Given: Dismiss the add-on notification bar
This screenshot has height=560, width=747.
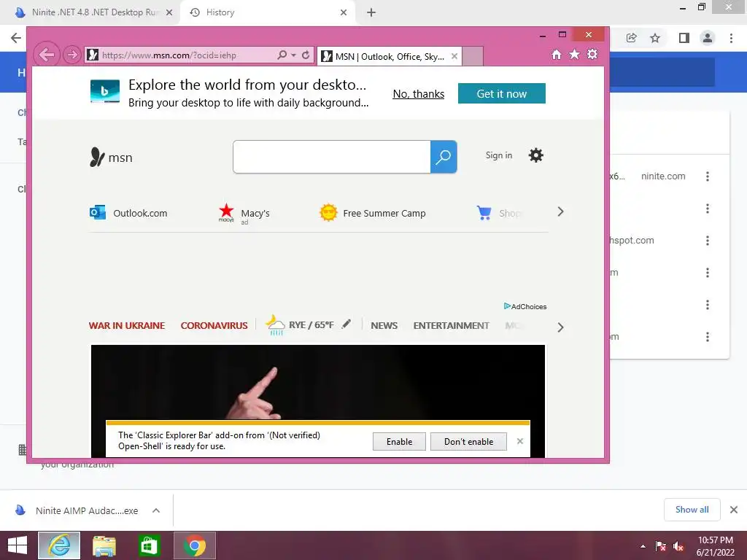Looking at the screenshot, I should click(519, 441).
